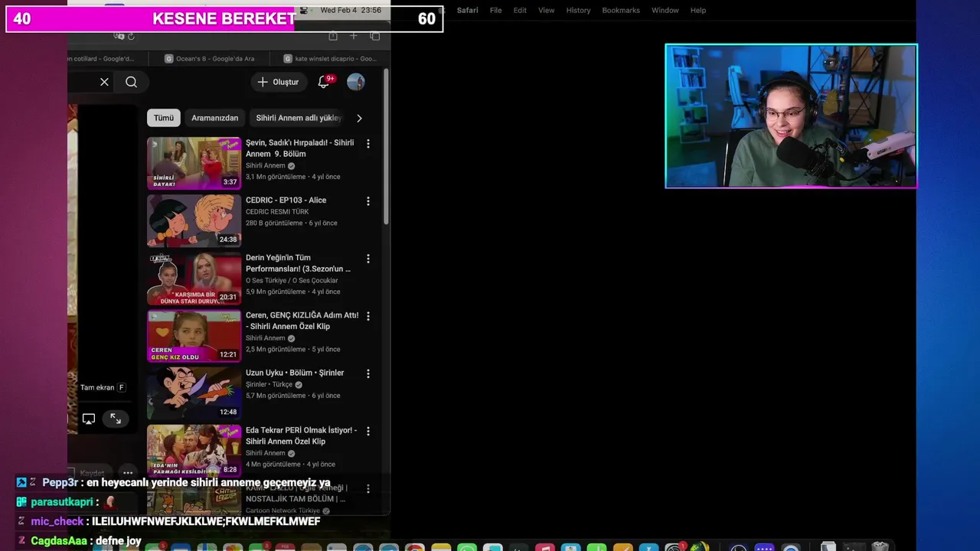Open options for the Kamp Lazlo video

(x=367, y=488)
